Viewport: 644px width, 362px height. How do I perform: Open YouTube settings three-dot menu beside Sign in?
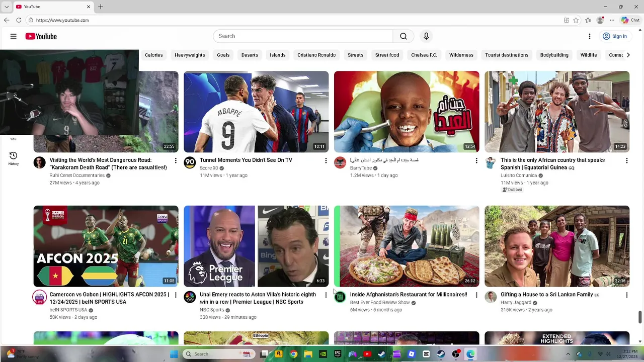tap(590, 36)
